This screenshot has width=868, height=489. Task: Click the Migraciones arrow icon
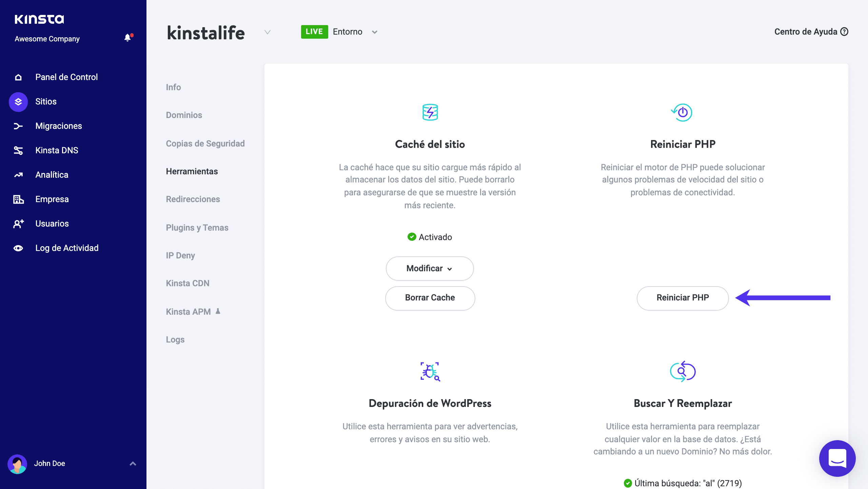18,126
